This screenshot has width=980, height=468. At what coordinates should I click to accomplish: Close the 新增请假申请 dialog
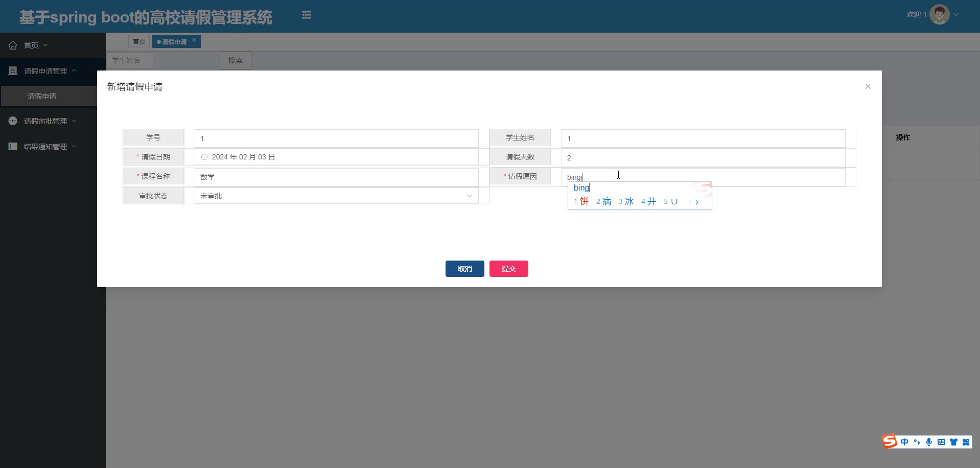coord(868,86)
